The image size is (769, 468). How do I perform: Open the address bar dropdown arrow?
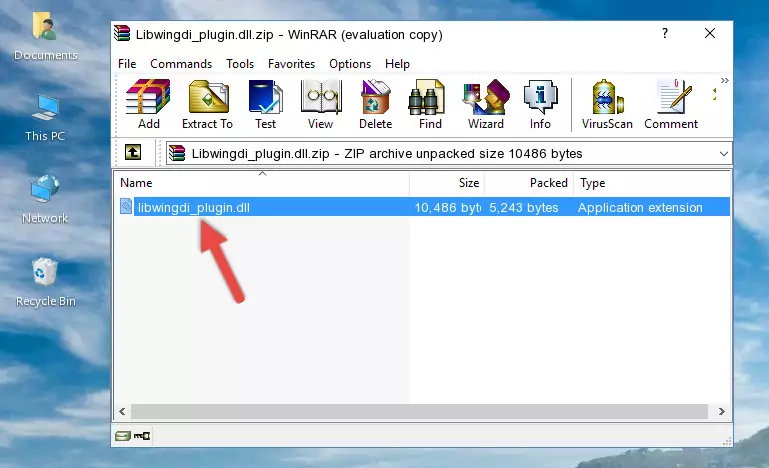pos(723,154)
